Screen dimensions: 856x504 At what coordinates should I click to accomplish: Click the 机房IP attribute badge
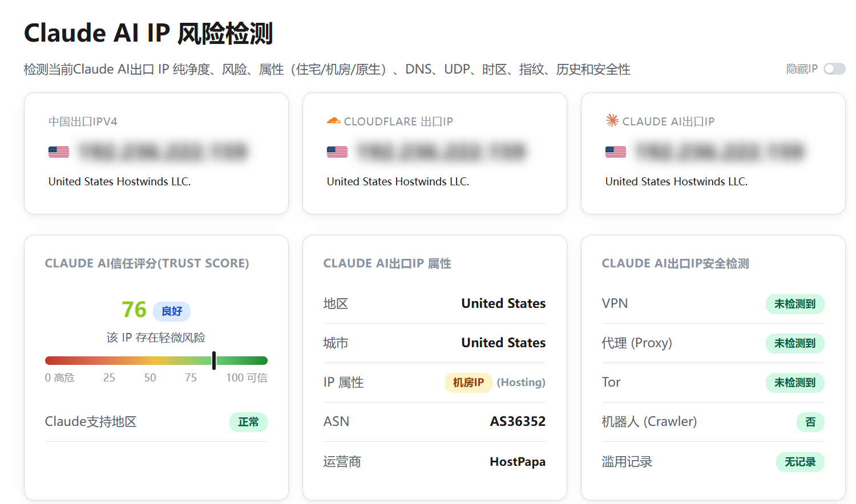pyautogui.click(x=468, y=383)
